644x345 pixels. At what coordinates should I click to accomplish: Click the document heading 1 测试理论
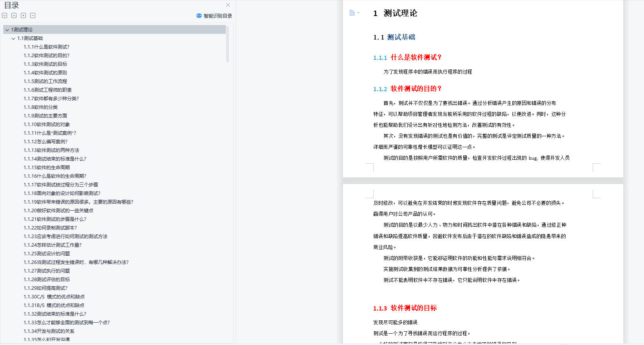(395, 13)
